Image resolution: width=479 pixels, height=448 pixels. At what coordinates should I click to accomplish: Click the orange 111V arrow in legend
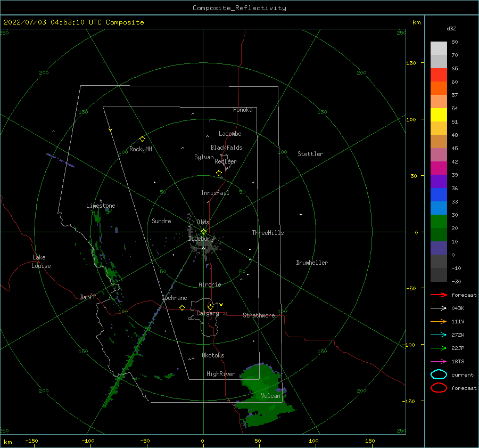[x=439, y=321]
